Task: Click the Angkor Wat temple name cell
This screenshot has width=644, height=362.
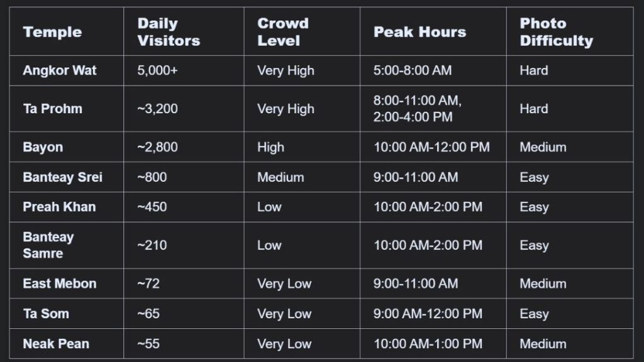Action: tap(60, 70)
